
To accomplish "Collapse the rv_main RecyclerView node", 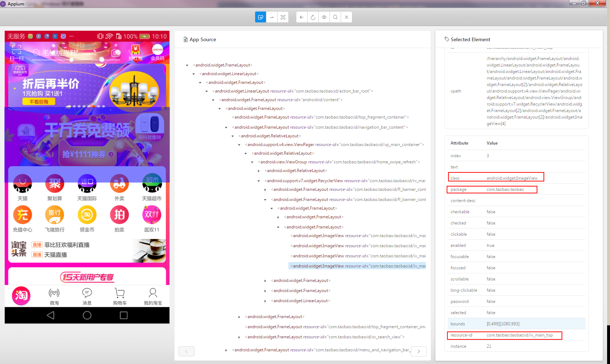I will [258, 181].
